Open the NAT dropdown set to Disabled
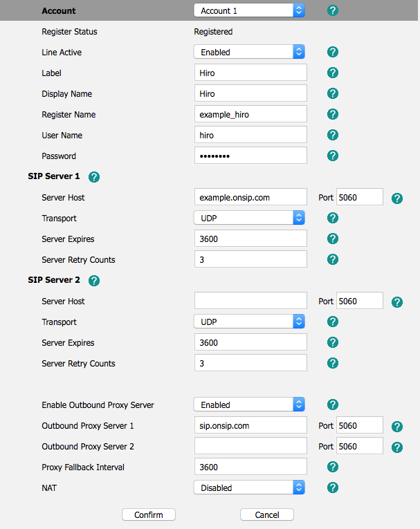The height and width of the screenshot is (529, 420). [x=249, y=488]
